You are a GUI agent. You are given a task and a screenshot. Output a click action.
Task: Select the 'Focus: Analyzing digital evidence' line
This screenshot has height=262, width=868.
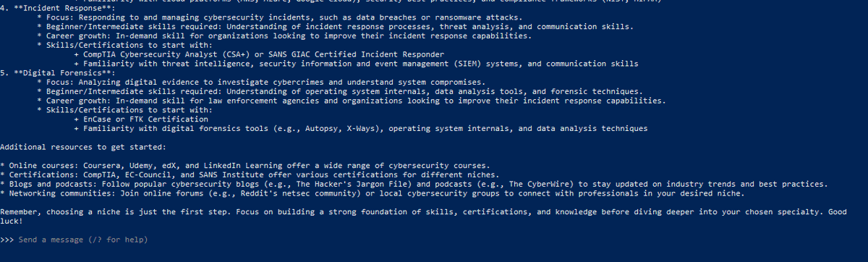[261, 83]
